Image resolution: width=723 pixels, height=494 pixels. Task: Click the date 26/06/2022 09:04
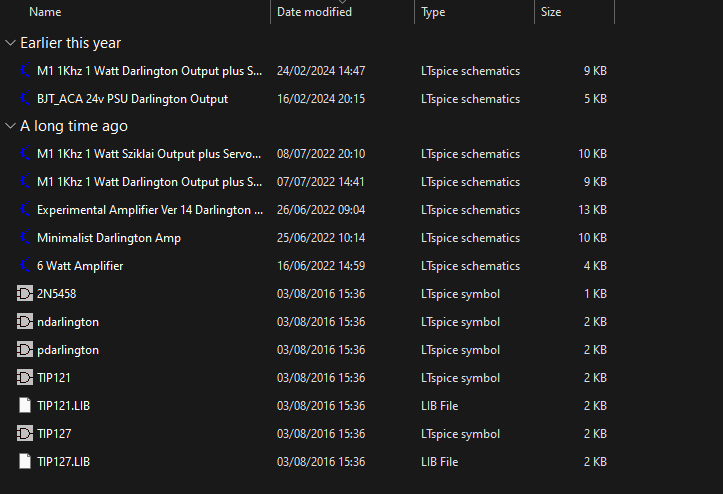(x=321, y=210)
